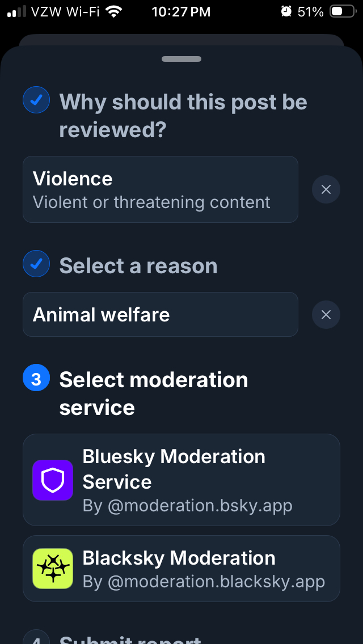
Task: Tap the checkmark beside "Select a reason"
Action: coord(36,265)
